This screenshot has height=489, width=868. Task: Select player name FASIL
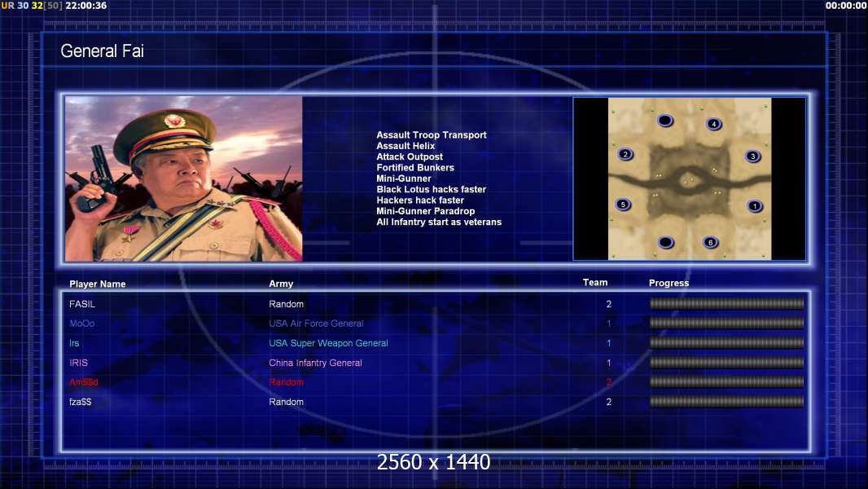[82, 304]
